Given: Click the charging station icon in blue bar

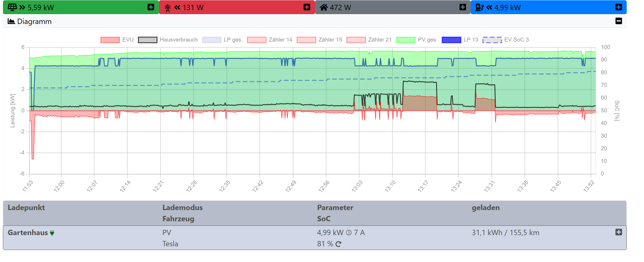Looking at the screenshot, I should click(479, 7).
